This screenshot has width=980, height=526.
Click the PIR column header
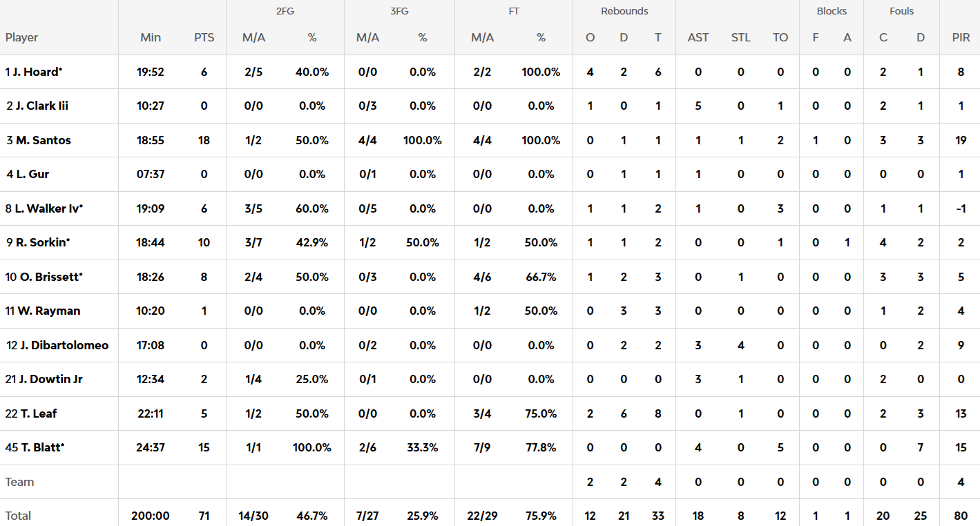(x=961, y=37)
